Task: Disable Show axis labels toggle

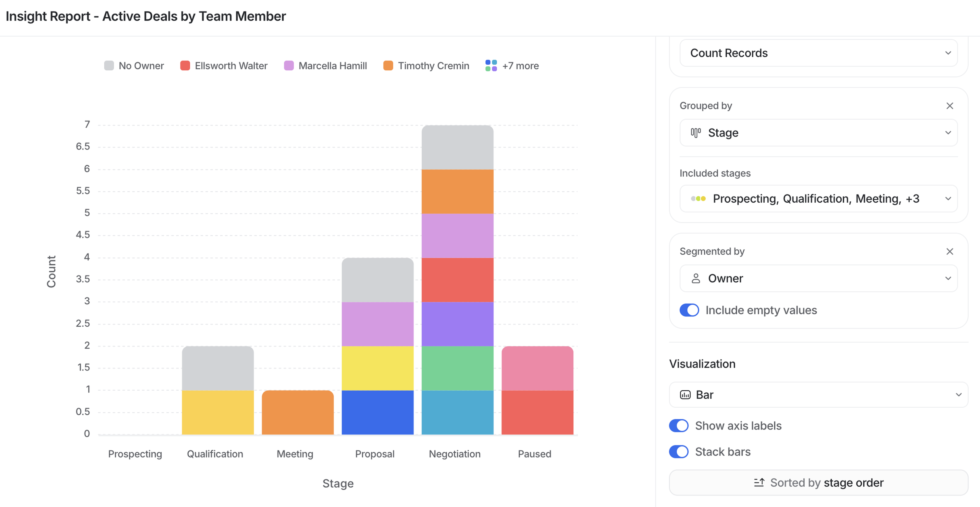Action: 679,426
